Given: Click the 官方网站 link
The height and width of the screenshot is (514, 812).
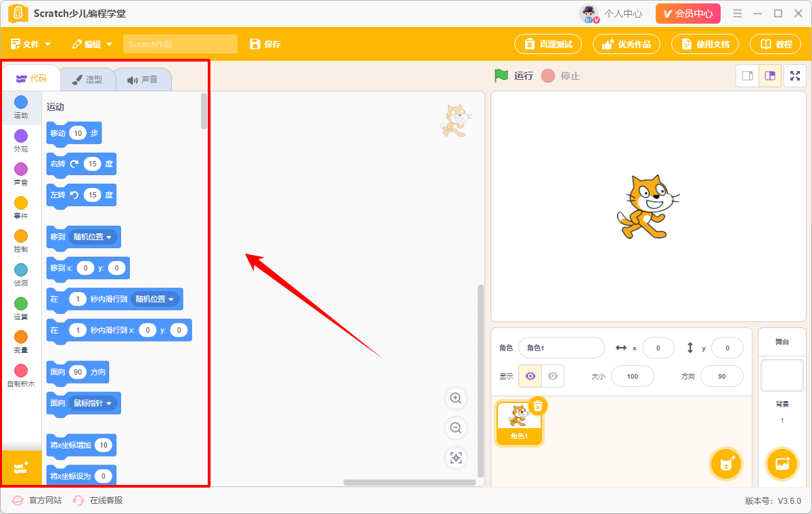Looking at the screenshot, I should [45, 500].
